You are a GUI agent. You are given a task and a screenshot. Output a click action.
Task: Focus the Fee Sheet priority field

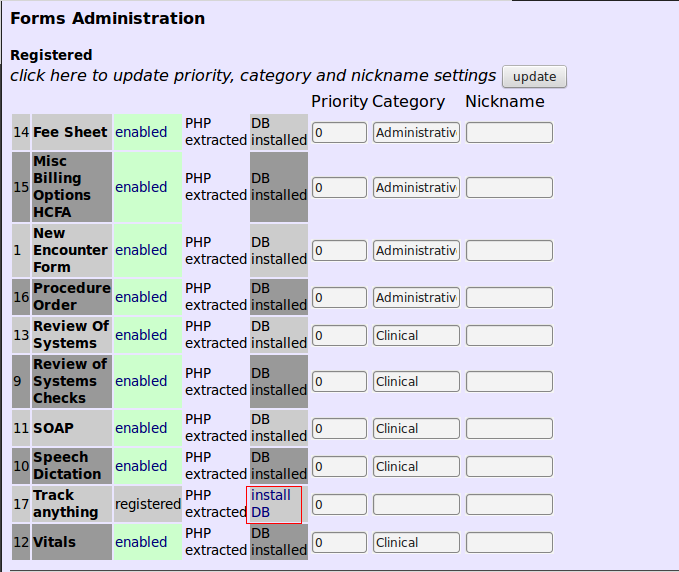point(339,132)
